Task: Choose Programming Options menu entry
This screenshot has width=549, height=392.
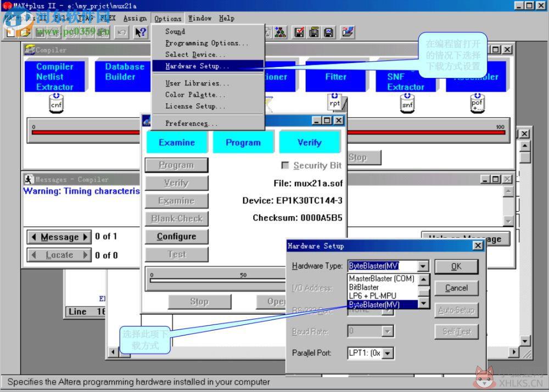Action: coord(208,43)
